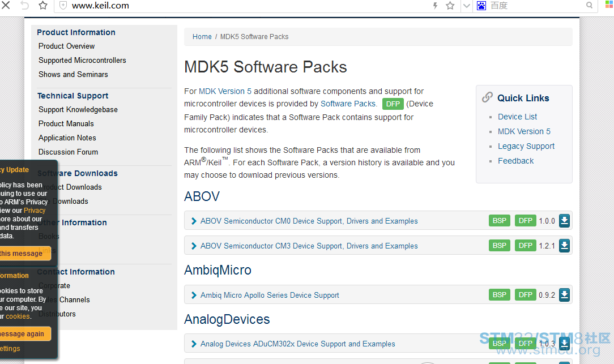Click in the Baidu search field
Viewport: 614px width, 364px height.
pyautogui.click(x=536, y=6)
